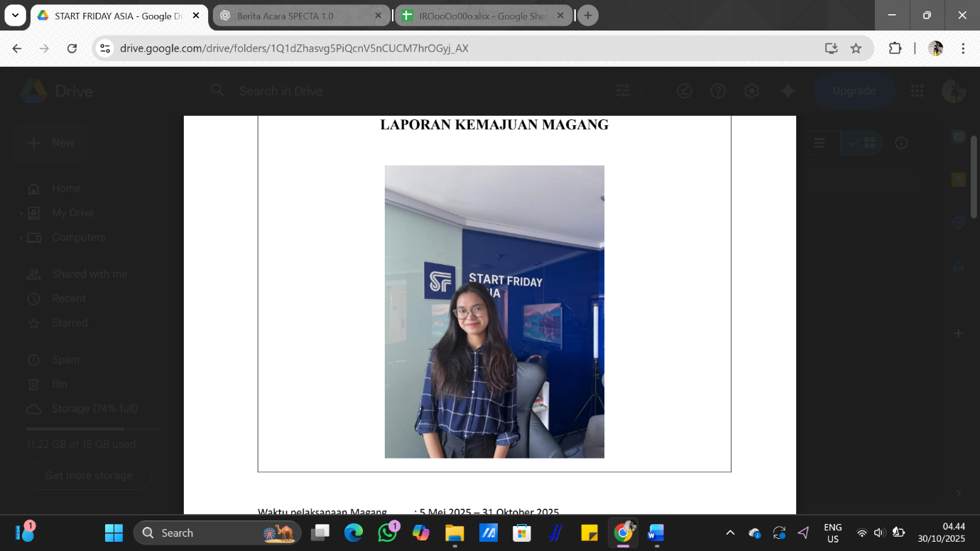This screenshot has width=980, height=551.
Task: Expand the Computers tree arrow
Action: click(x=21, y=238)
